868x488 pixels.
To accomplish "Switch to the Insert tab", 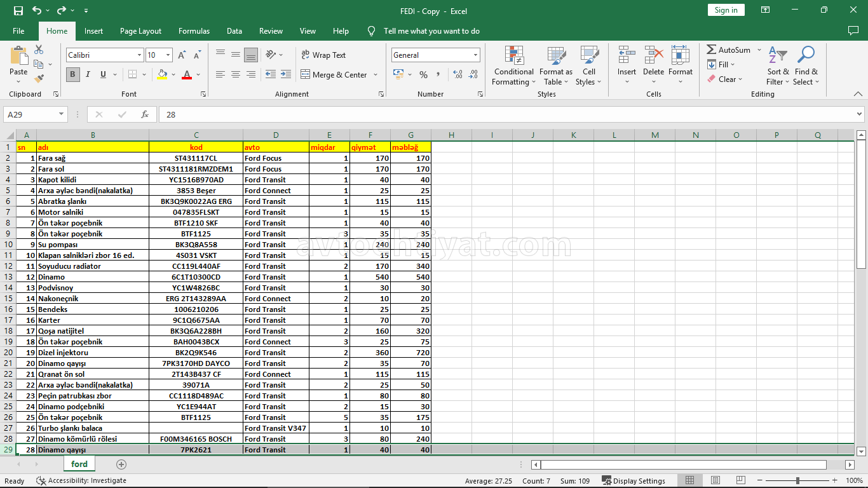I will 93,30.
